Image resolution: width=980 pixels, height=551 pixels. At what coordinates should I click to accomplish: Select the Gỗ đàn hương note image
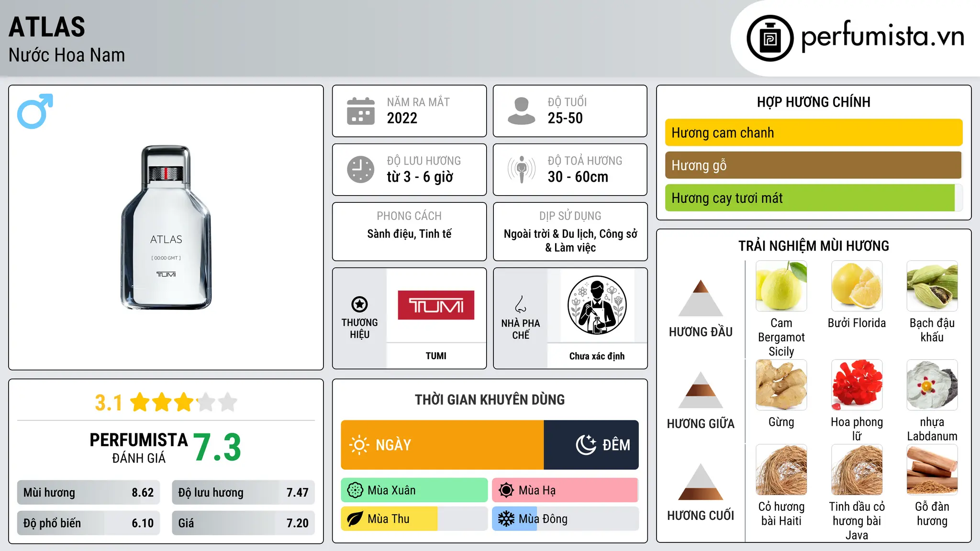click(x=932, y=470)
